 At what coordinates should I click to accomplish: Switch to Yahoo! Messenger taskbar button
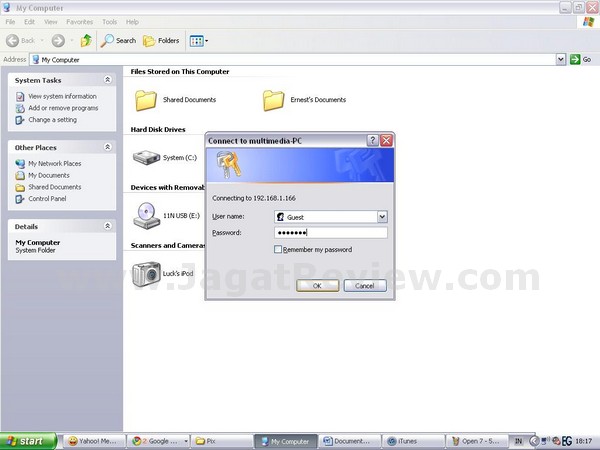pos(94,441)
